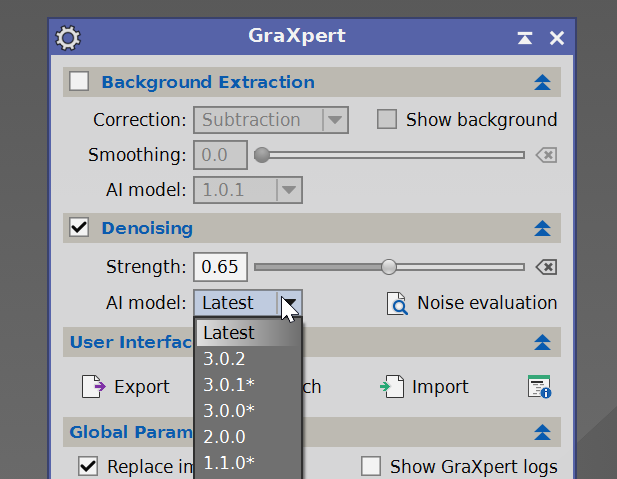Select model version 3.0.0*

(x=248, y=411)
